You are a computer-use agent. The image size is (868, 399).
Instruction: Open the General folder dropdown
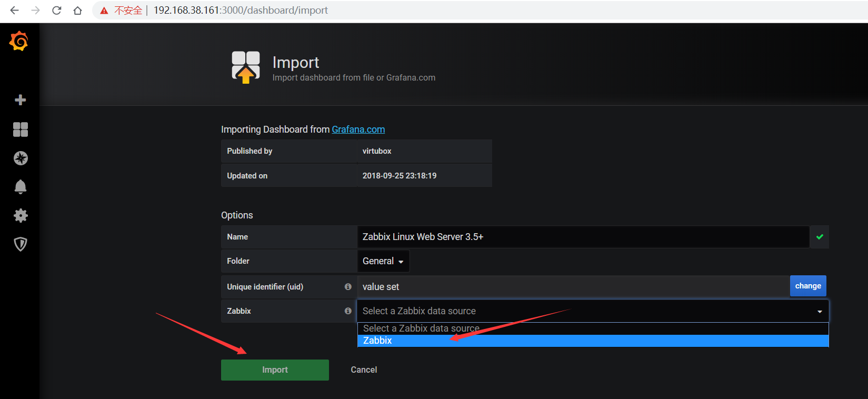pyautogui.click(x=383, y=261)
